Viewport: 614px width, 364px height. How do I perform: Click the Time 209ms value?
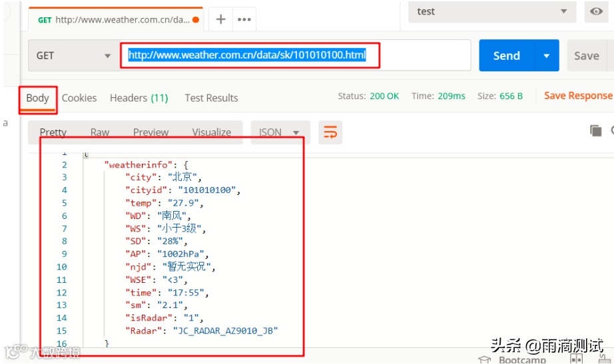pos(451,96)
